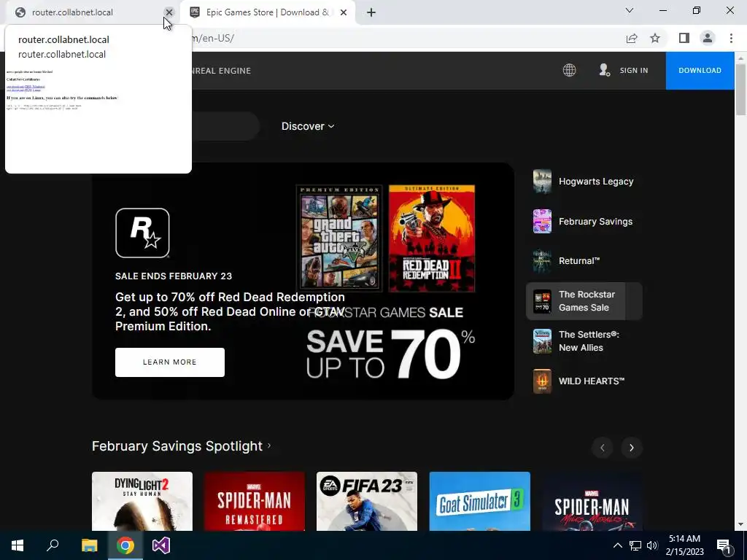The height and width of the screenshot is (560, 747).
Task: Click the Red Dead Redemption II cover
Action: point(432,238)
